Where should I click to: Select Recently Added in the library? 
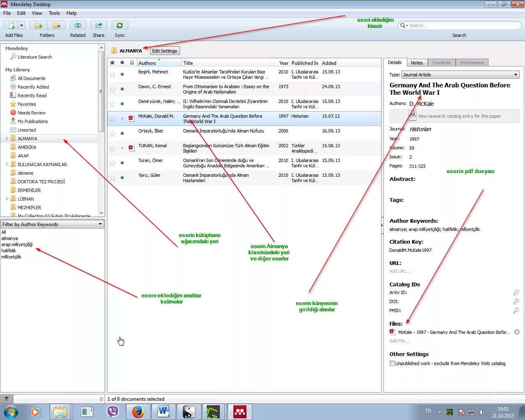pos(33,87)
